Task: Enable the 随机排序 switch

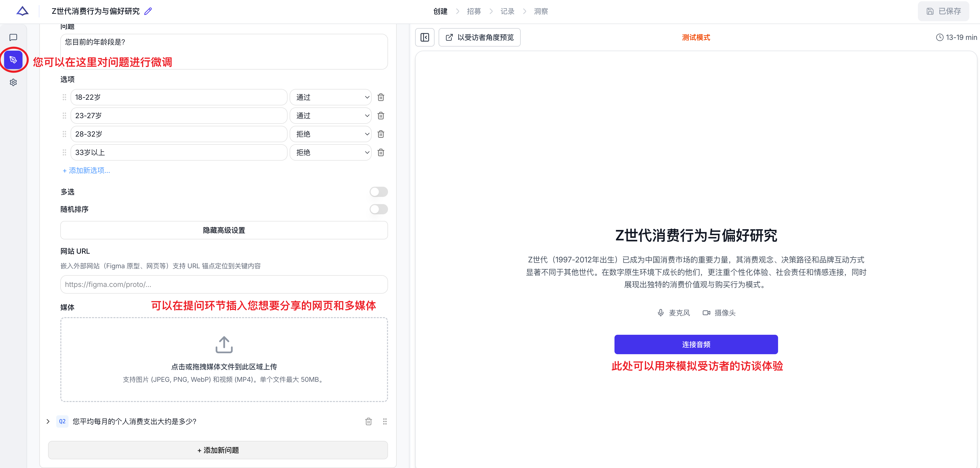Action: pos(379,209)
